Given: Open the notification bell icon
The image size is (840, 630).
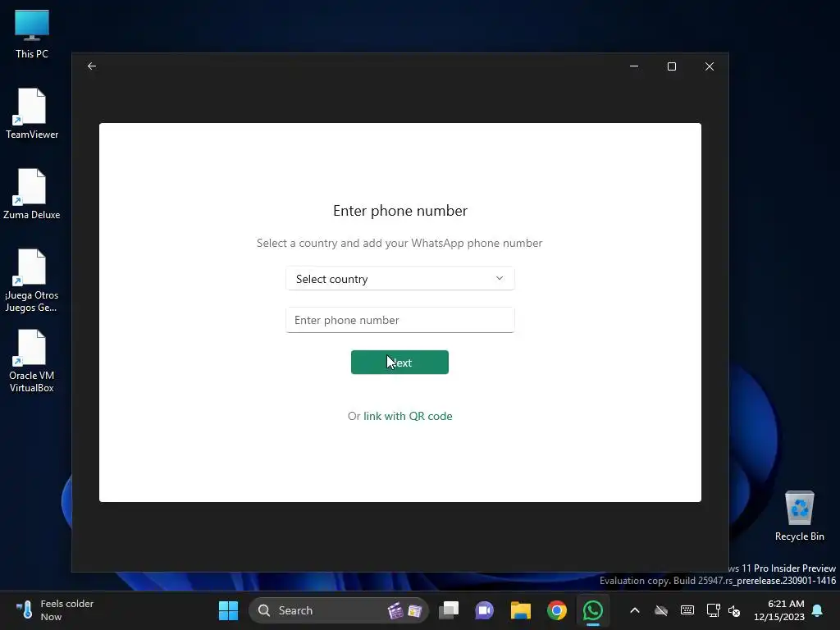Looking at the screenshot, I should (818, 610).
